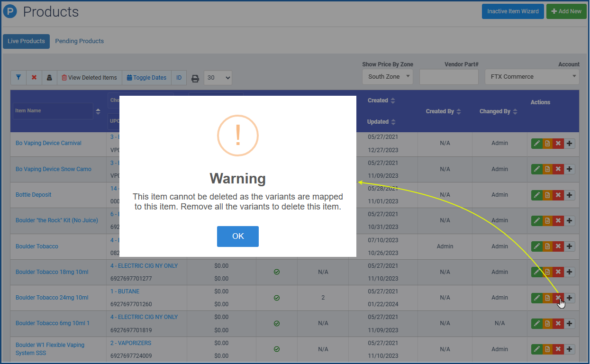The image size is (590, 364).
Task: Click the 2 - VAPORIZERS department link
Action: 131,343
